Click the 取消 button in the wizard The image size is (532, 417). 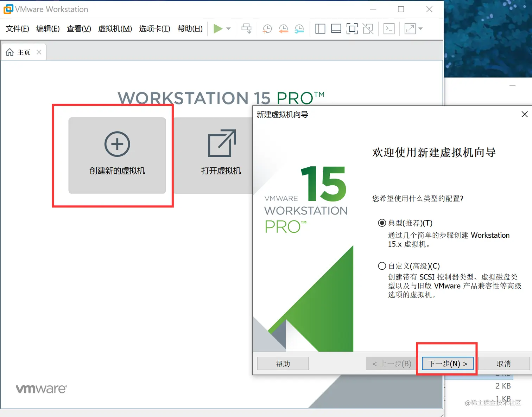click(504, 364)
